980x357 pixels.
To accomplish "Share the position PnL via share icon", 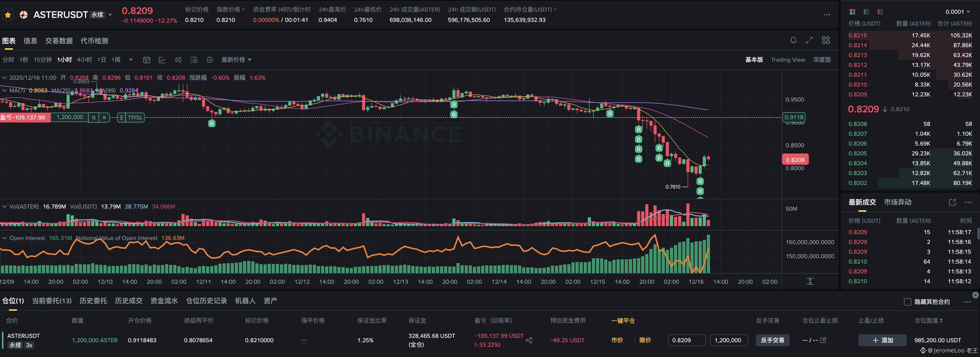I will point(529,340).
